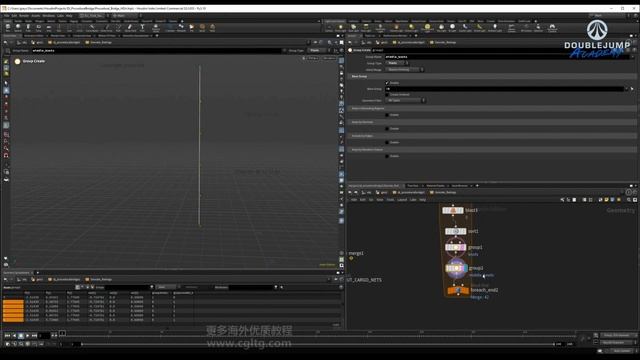Viewport: 640px width, 360px height.
Task: Jump to first frame on timeline
Action: (x=7, y=336)
